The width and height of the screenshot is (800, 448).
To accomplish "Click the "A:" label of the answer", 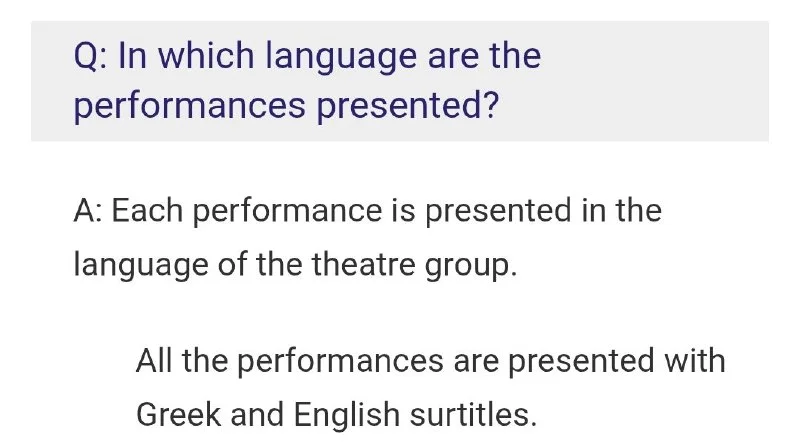I will pyautogui.click(x=90, y=212).
